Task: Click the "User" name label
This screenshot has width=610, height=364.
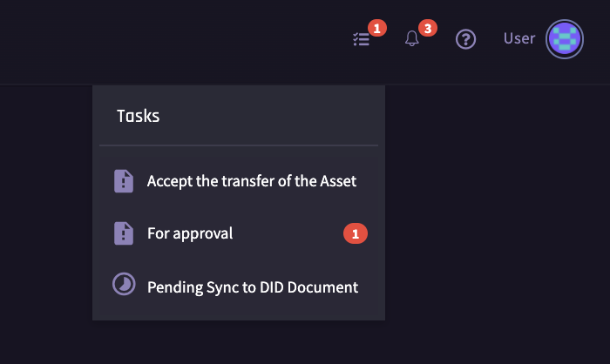Action: pos(519,38)
